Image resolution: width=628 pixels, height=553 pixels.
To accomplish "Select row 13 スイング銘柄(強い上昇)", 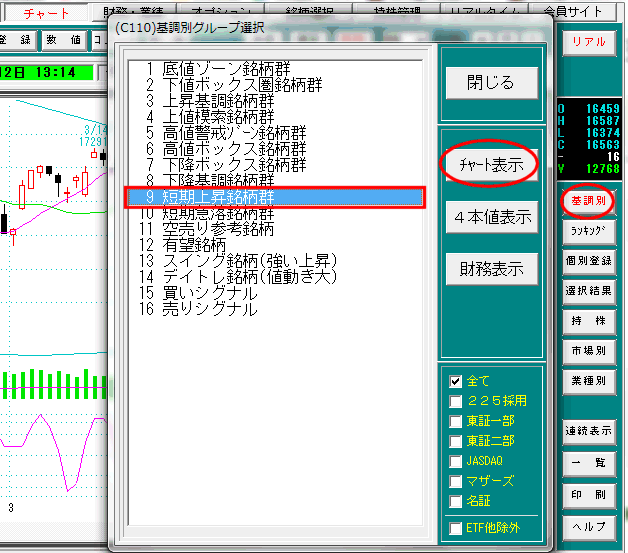I will [x=275, y=261].
